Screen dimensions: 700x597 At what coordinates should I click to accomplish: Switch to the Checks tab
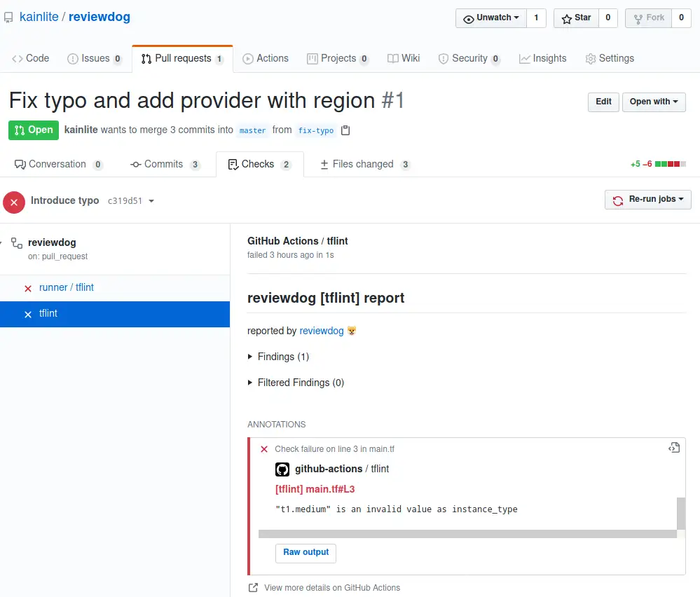tap(260, 165)
